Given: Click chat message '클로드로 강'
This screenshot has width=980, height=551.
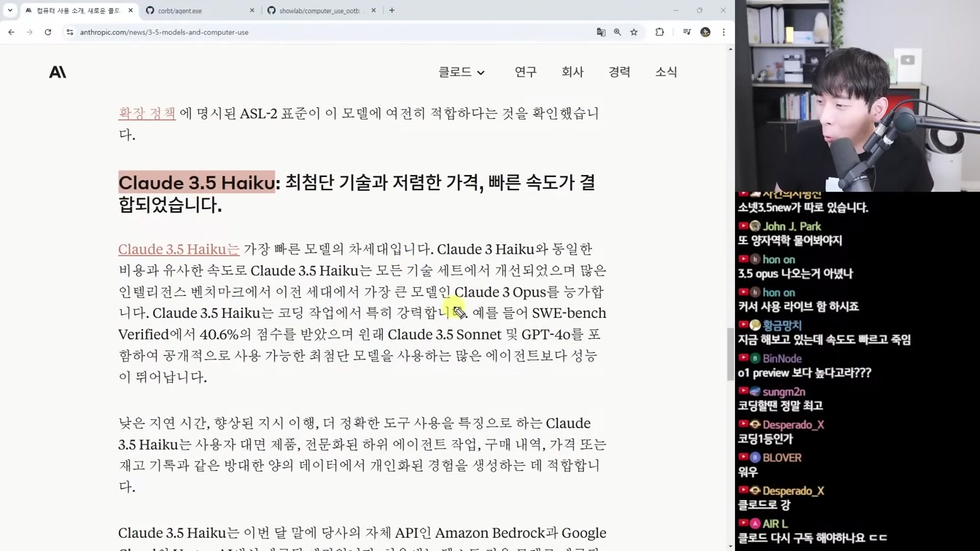Looking at the screenshot, I should pyautogui.click(x=763, y=504).
